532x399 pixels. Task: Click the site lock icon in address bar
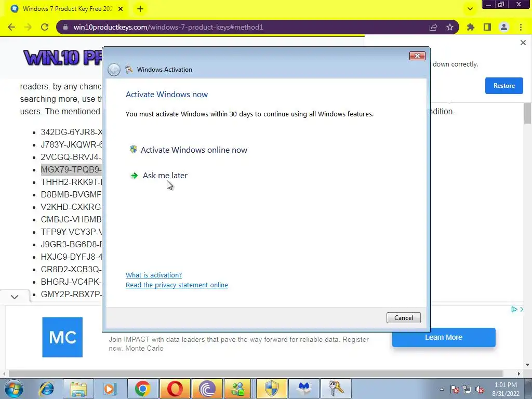[66, 27]
